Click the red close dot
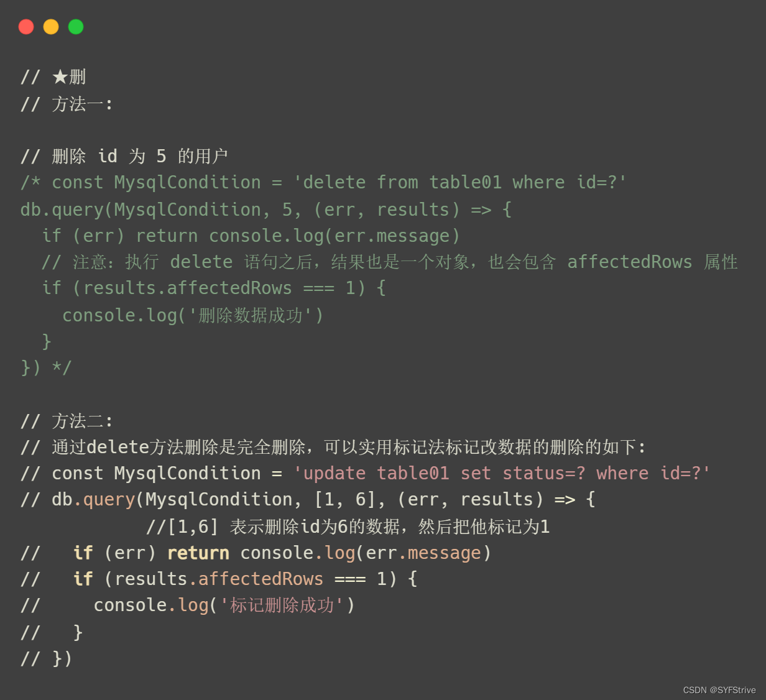This screenshot has width=766, height=700. 26,27
